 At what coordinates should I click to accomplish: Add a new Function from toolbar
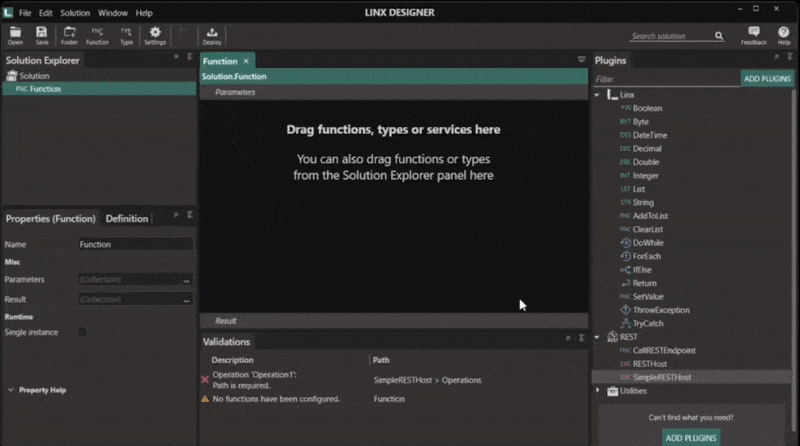(97, 36)
